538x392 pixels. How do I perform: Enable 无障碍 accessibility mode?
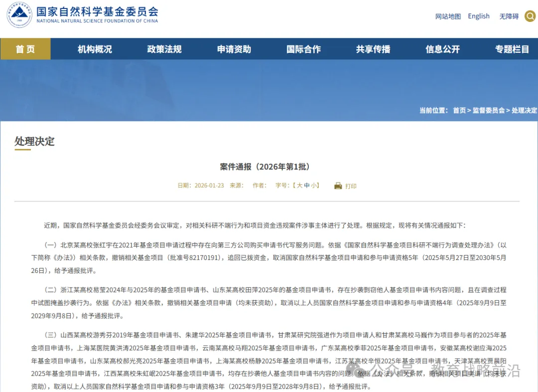coord(509,16)
